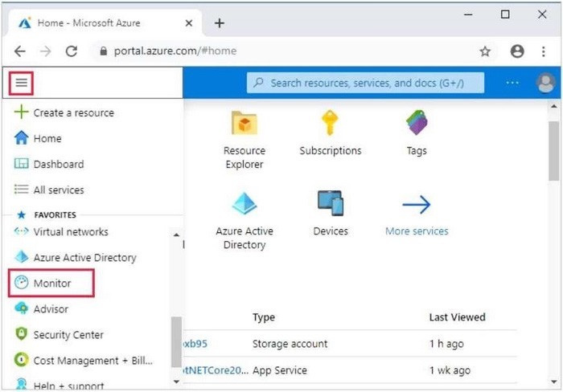This screenshot has height=392, width=563.
Task: Open the tNETCore20... App Service link
Action: pos(216,370)
